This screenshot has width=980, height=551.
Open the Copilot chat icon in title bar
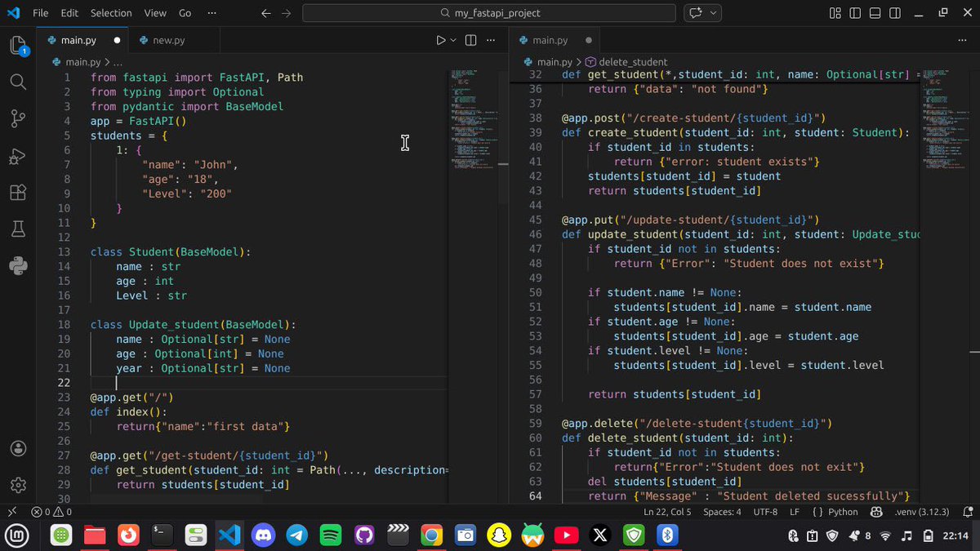697,13
